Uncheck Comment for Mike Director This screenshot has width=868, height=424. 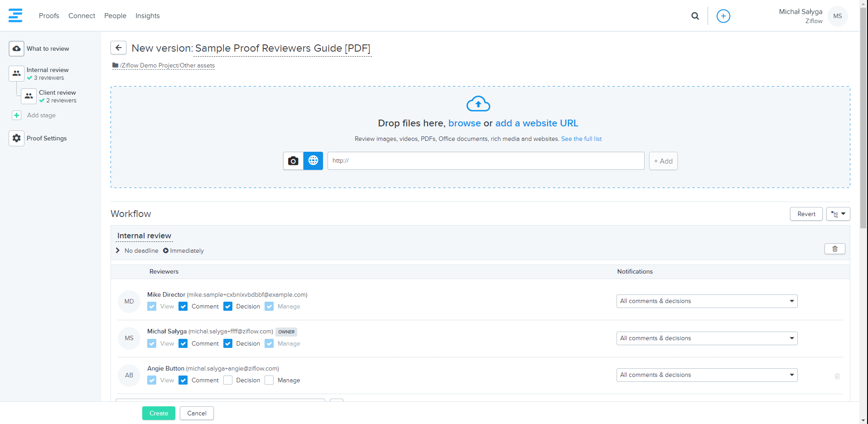(183, 307)
